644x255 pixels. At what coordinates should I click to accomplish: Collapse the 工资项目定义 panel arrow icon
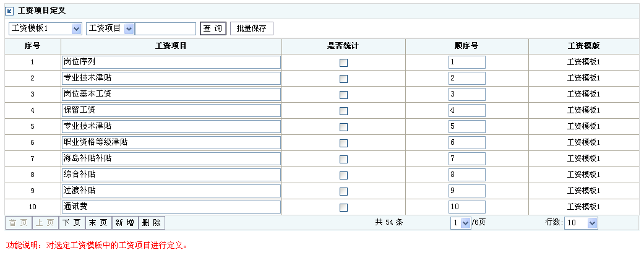point(10,12)
